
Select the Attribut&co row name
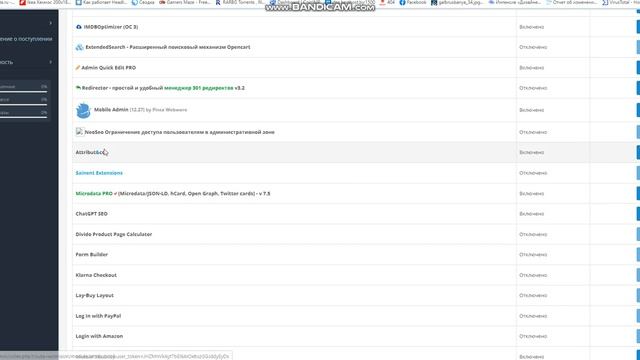pyautogui.click(x=90, y=152)
